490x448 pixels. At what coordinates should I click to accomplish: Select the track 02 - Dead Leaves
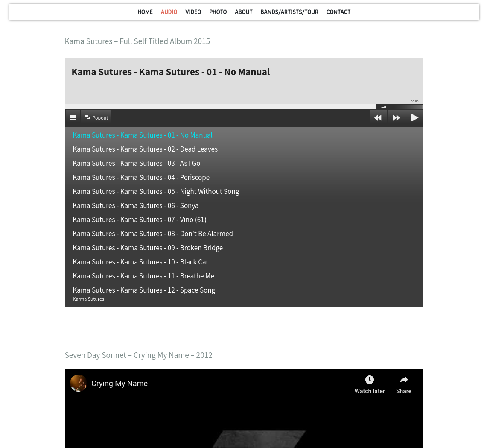pos(145,149)
